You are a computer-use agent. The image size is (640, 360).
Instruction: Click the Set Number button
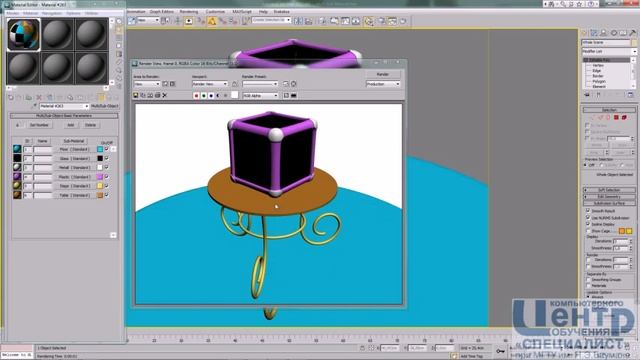[39, 125]
